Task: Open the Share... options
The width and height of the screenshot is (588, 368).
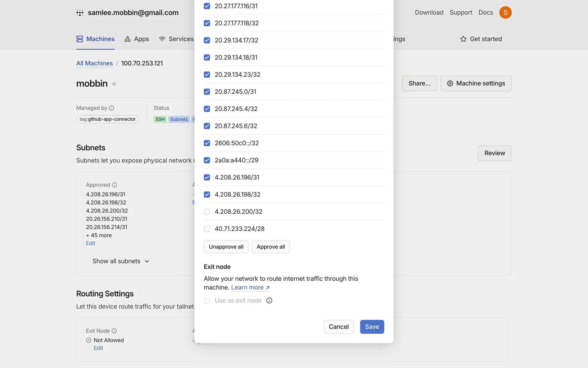Action: tap(419, 83)
